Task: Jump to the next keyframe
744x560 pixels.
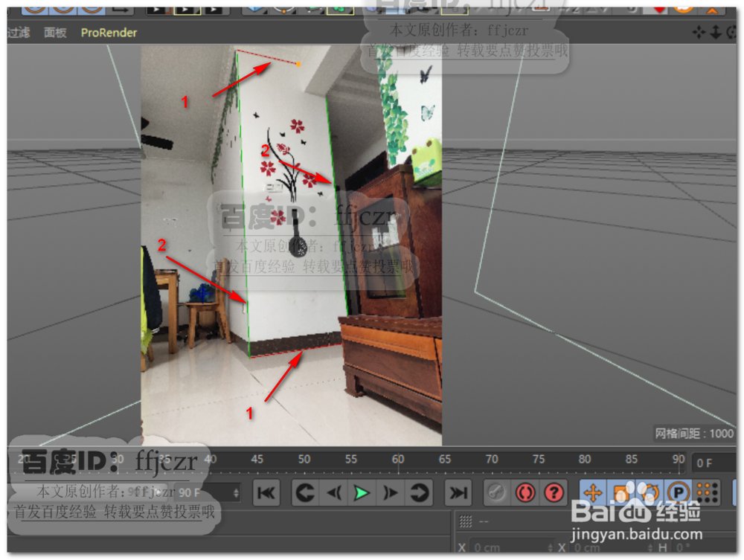Action: (419, 493)
